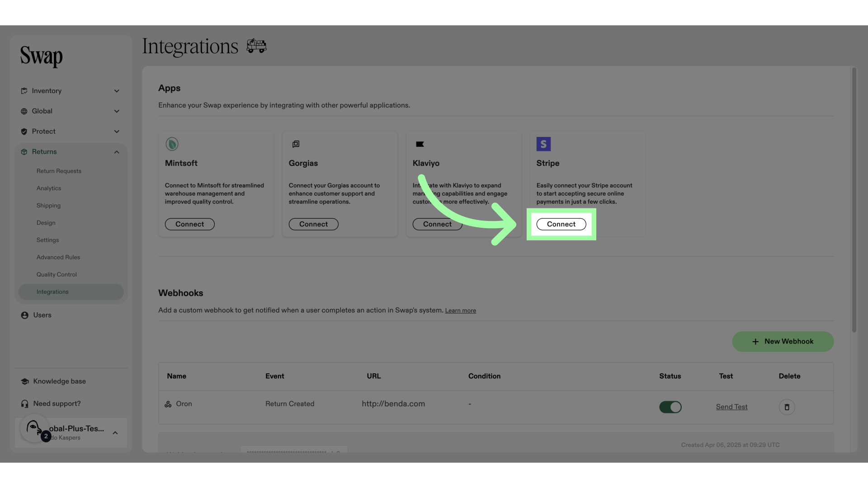The width and height of the screenshot is (868, 488).
Task: Click the Event column header
Action: [274, 376]
